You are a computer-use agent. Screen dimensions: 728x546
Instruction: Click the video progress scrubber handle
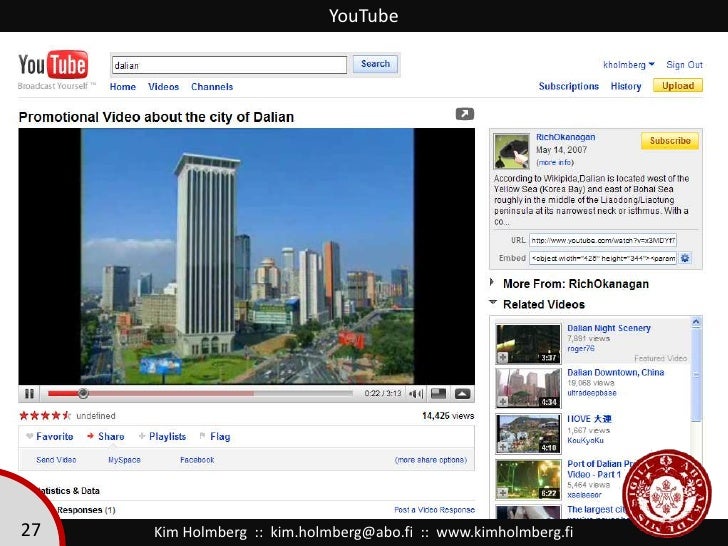click(x=83, y=394)
